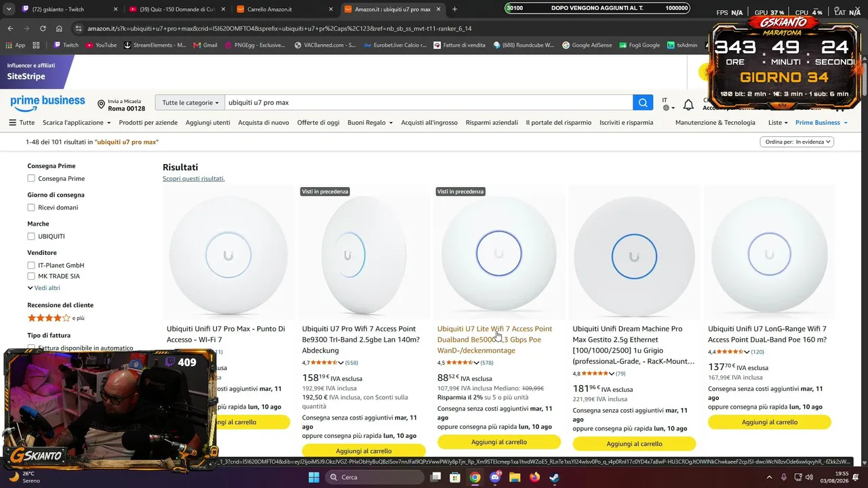Screen dimensions: 868x488
Task: Open Microsoft Store from the taskbar
Action: 455,477
